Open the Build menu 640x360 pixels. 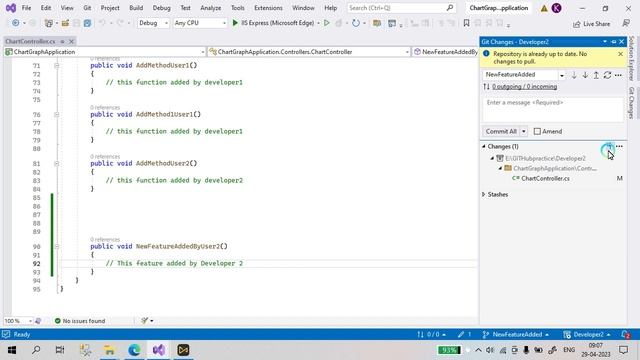pyautogui.click(x=136, y=8)
